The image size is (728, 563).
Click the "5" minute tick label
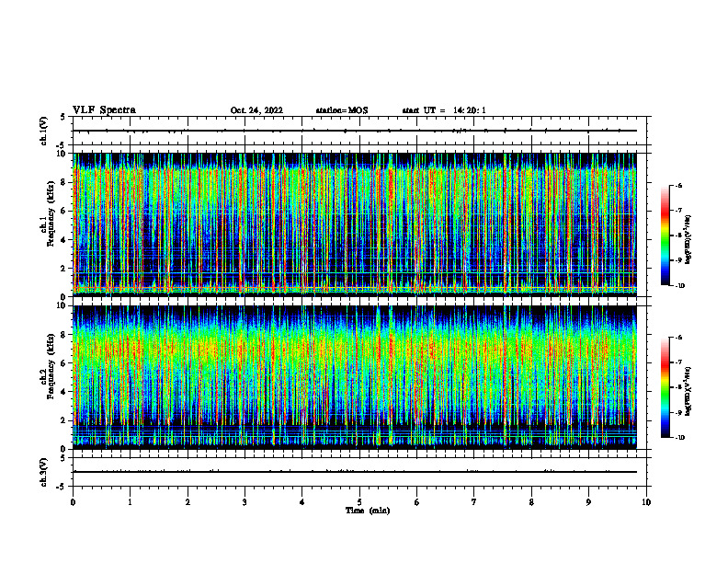point(359,502)
